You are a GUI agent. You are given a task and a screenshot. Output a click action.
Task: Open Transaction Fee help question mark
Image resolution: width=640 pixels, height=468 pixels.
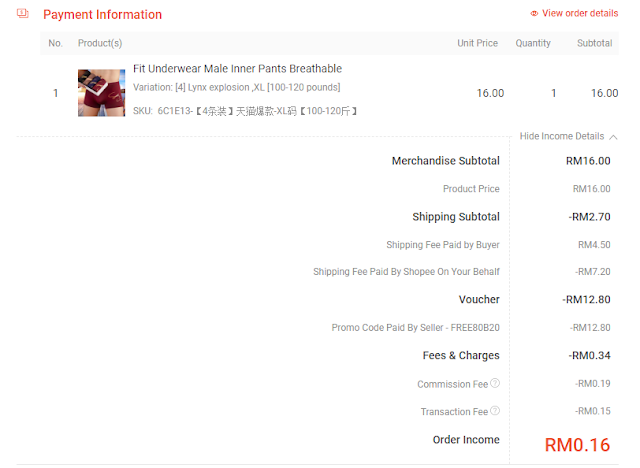pyautogui.click(x=495, y=410)
